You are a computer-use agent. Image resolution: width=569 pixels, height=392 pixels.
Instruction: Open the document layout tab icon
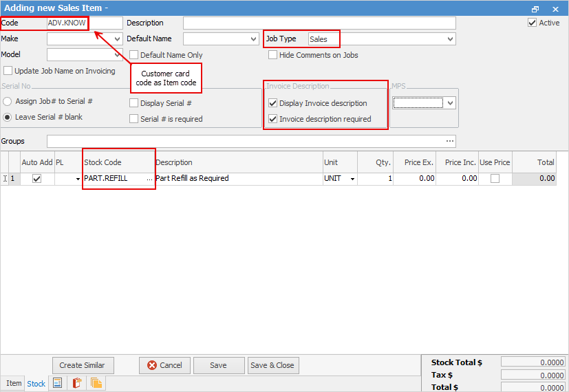click(x=57, y=383)
